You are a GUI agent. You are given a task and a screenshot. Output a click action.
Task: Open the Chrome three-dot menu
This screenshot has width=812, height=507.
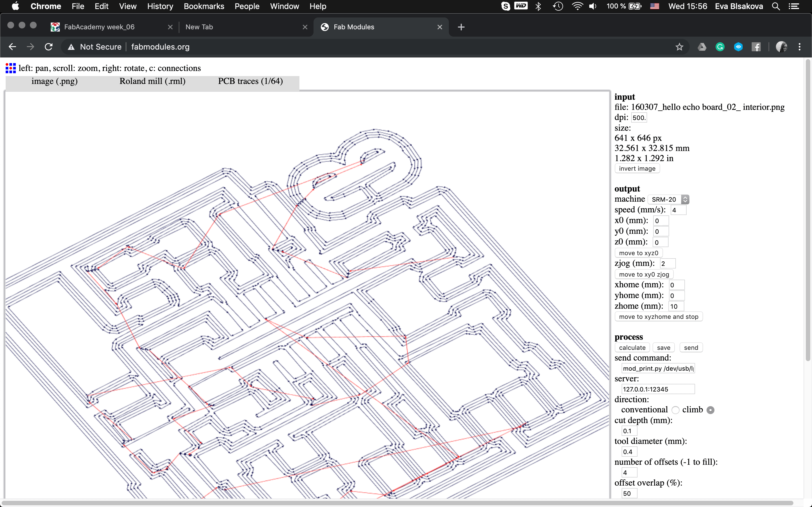(x=799, y=47)
